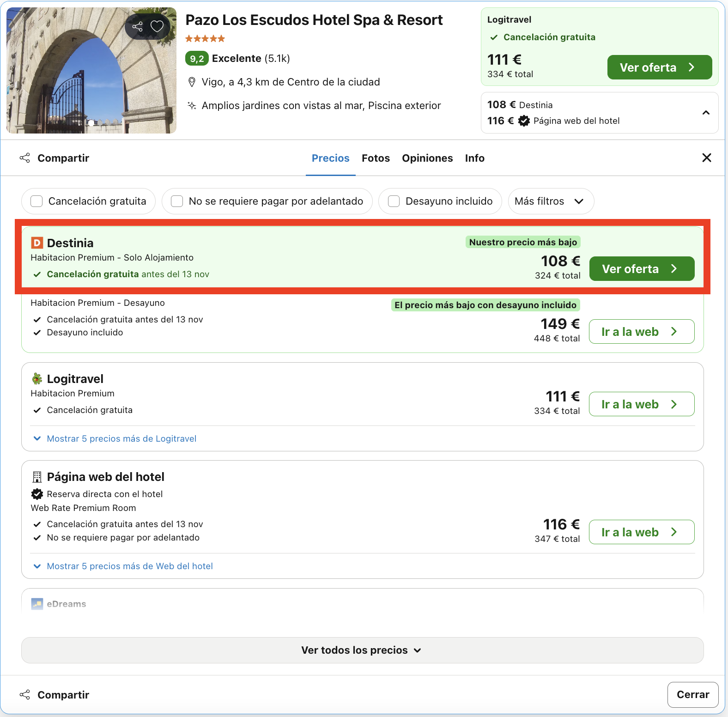Click the verified badge beside Reserva directa
Screen dimensions: 728x717
click(37, 494)
